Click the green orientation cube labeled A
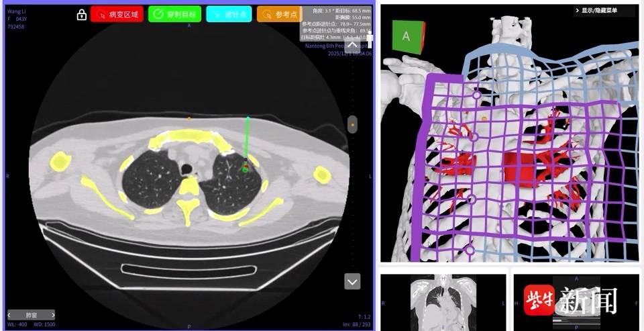Image resolution: width=644 pixels, height=331 pixels. [407, 37]
